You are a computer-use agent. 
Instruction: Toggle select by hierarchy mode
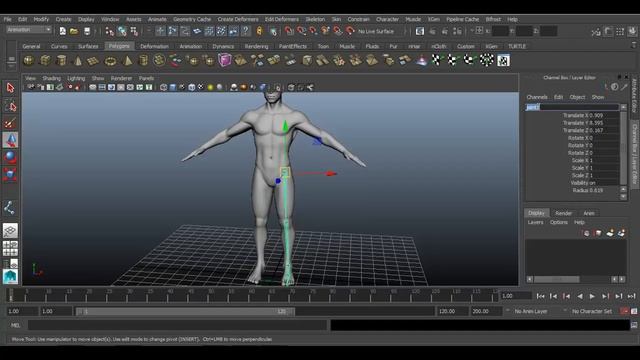tap(110, 31)
